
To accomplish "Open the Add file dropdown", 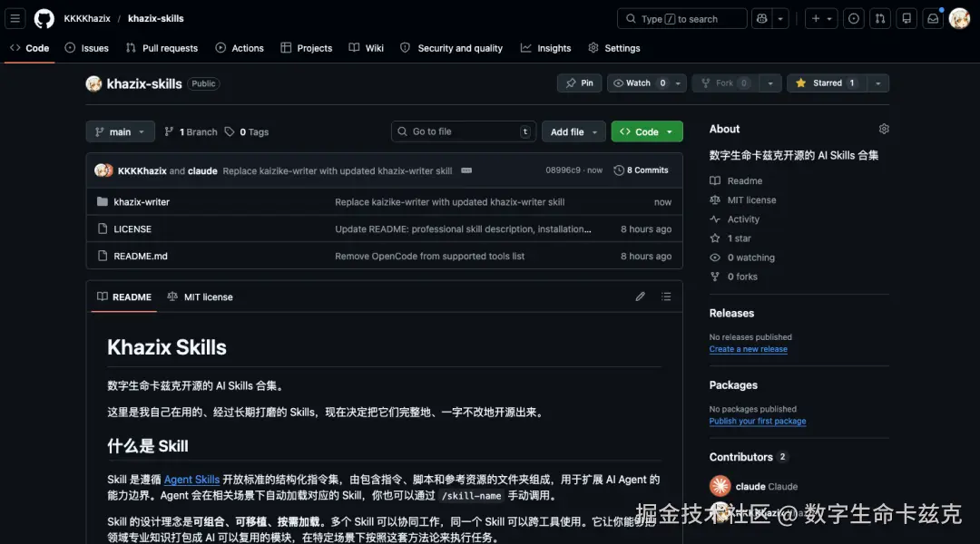I will 573,131.
